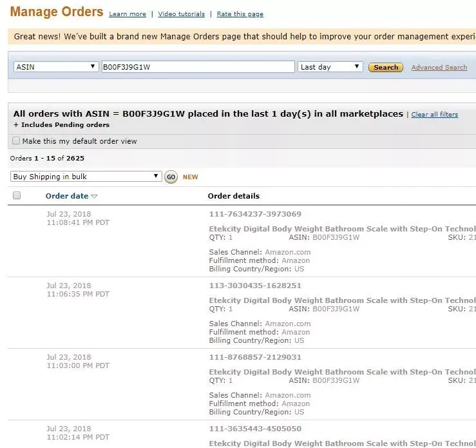Open order 113-3030435-1628251
Screen dimensions: 476x448
[x=255, y=286]
